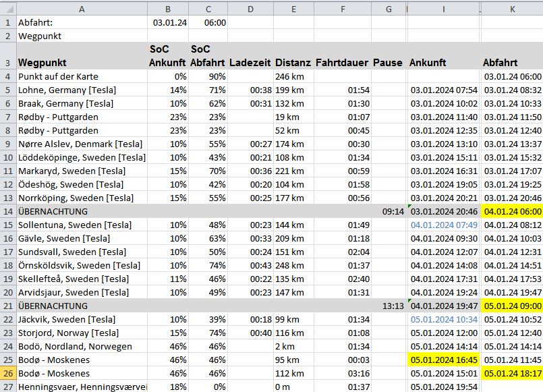Click yellow cell '05.01.24 18:17'
This screenshot has height=392, width=543.
[x=512, y=373]
